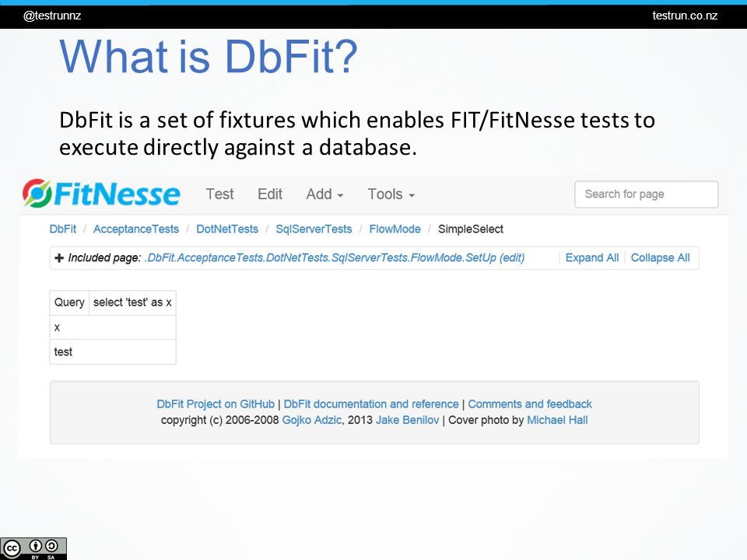The width and height of the screenshot is (747, 560).
Task: Navigate to SqlServerTests breadcrumb
Action: tap(314, 229)
